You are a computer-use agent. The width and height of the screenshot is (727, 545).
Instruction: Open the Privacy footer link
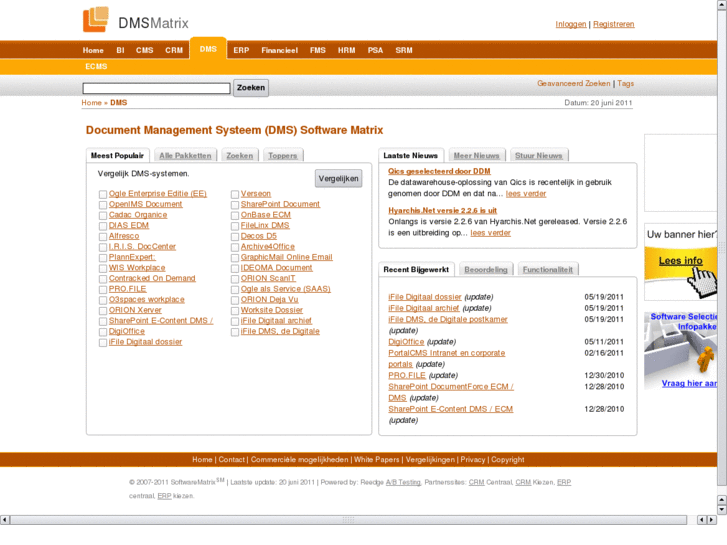point(472,460)
